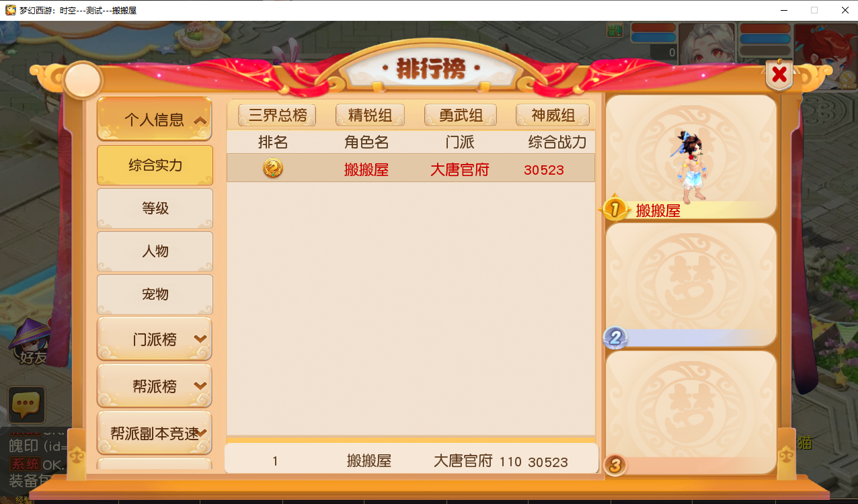Click the gold rank medal in first row

pos(272,168)
